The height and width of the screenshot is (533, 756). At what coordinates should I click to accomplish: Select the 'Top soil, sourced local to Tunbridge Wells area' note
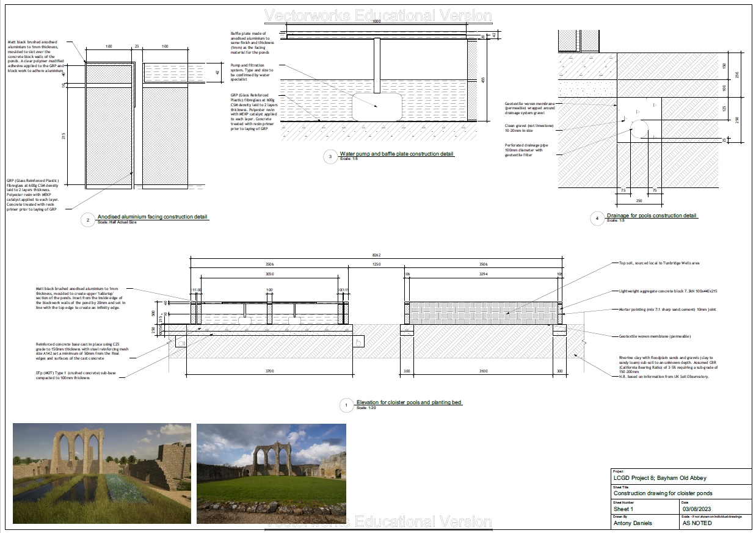659,263
